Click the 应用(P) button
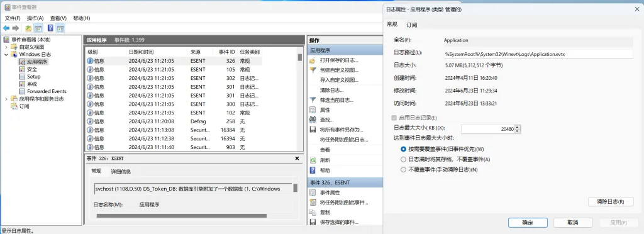The width and height of the screenshot is (644, 234). (x=619, y=223)
